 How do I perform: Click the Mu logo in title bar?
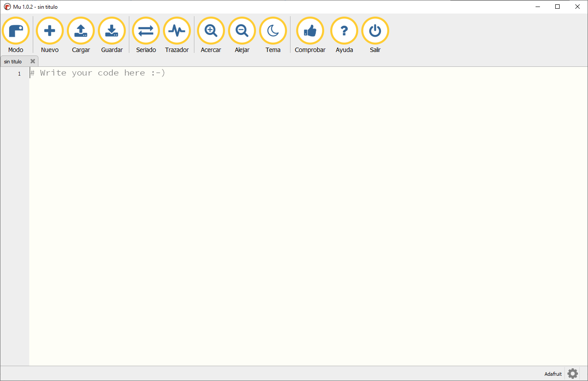(x=7, y=7)
